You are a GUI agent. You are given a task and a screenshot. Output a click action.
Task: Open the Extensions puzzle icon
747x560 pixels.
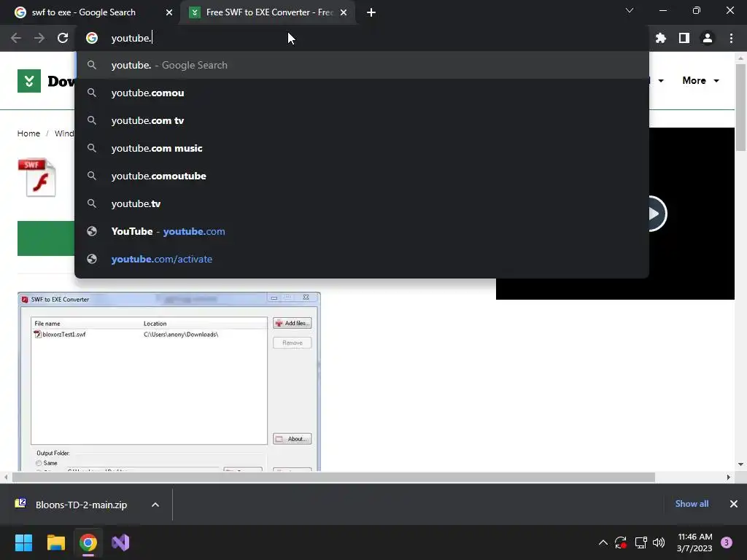pyautogui.click(x=660, y=38)
